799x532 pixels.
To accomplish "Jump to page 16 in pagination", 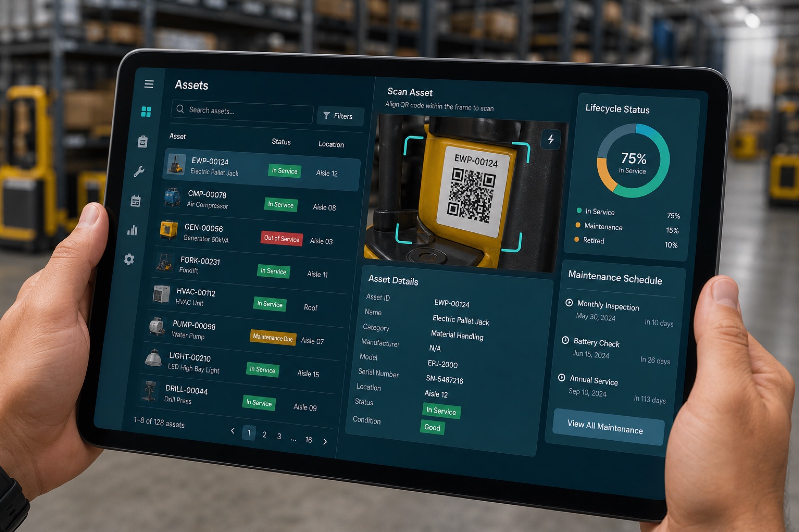I will [309, 440].
